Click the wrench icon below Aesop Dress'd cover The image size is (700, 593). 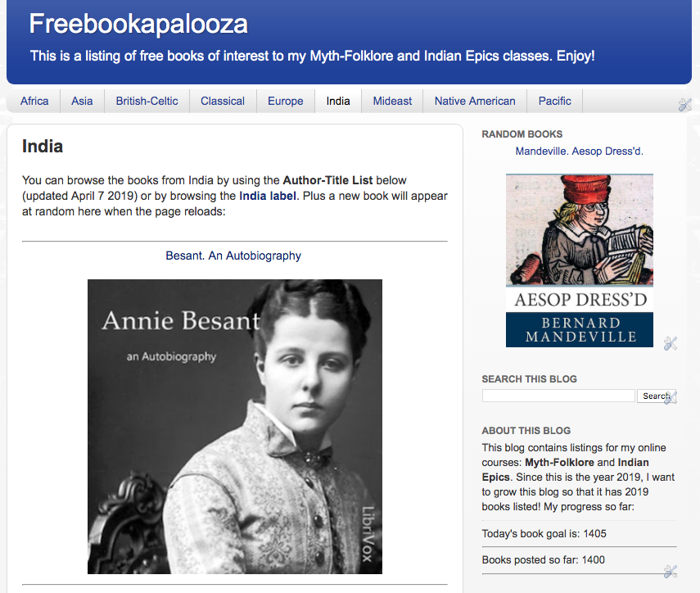670,343
